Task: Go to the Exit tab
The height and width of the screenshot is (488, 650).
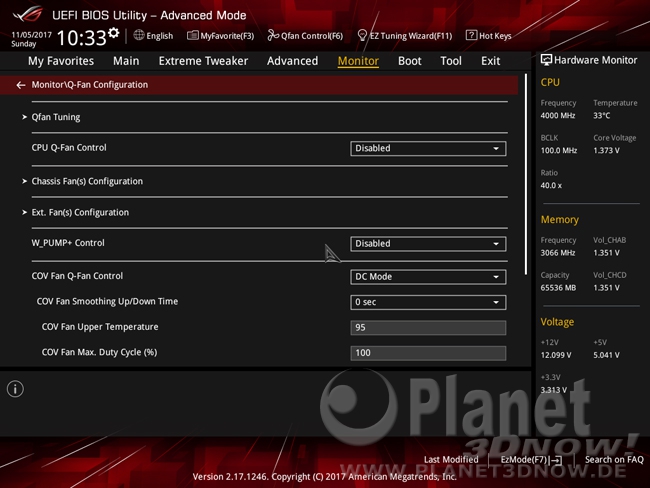Action: [490, 61]
